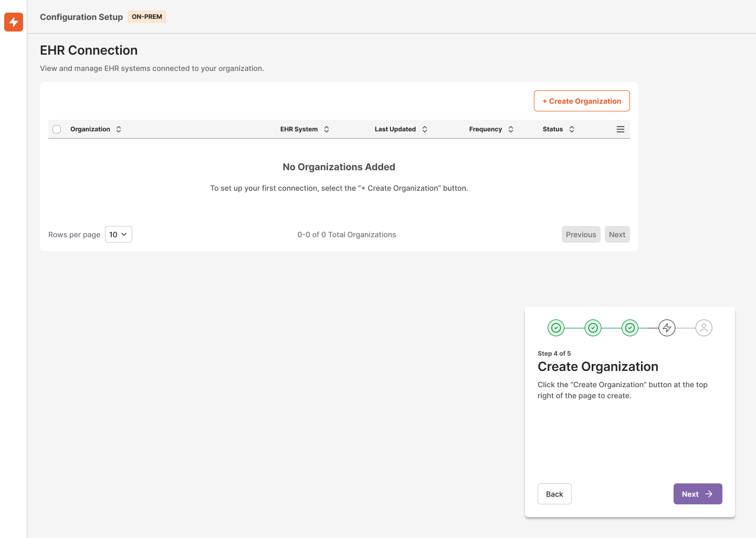The image size is (756, 538).
Task: Select the first completed step checkmark icon
Action: click(x=556, y=327)
